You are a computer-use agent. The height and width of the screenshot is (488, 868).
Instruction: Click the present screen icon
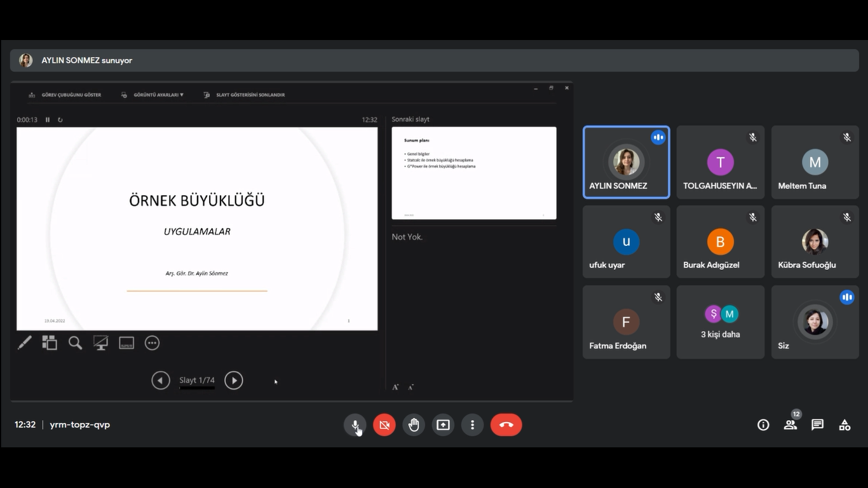click(x=443, y=425)
